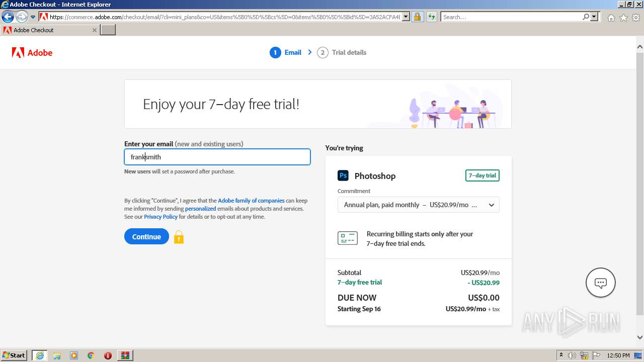Close the Adobe Checkout tab
The image size is (644, 362).
click(x=94, y=30)
